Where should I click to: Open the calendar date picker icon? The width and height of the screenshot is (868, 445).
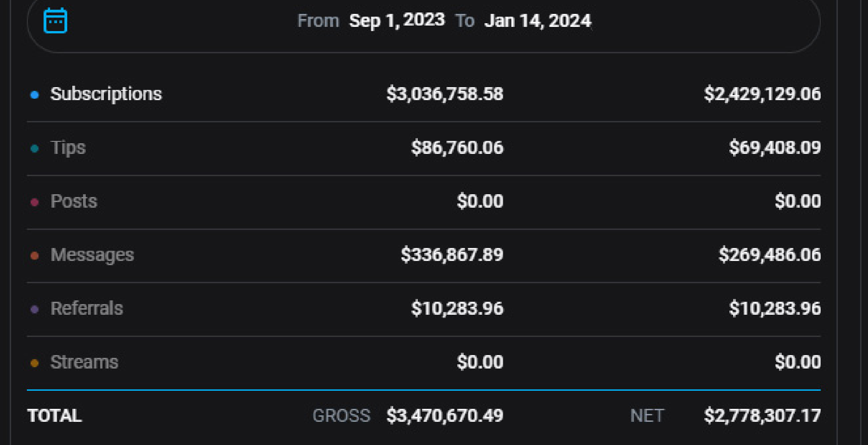point(55,20)
